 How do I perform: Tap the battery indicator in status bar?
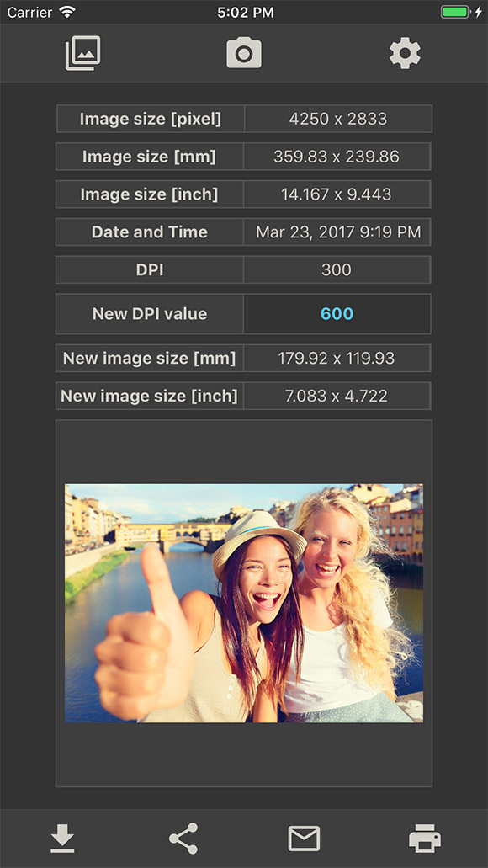tap(456, 12)
